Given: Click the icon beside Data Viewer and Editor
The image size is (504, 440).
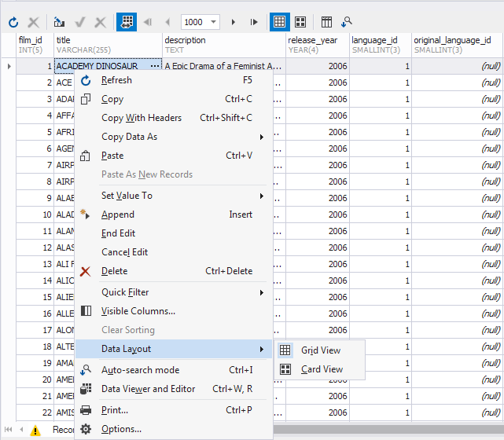Looking at the screenshot, I should pos(86,389).
